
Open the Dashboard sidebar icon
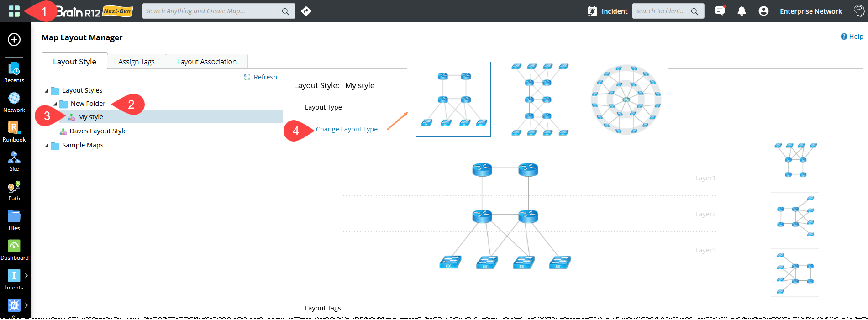click(x=14, y=250)
